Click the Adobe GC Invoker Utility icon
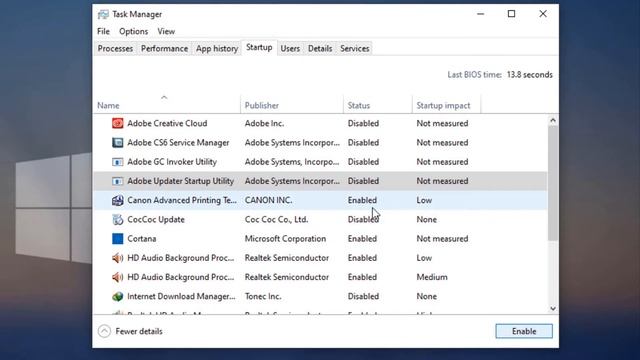The width and height of the screenshot is (640, 360). click(118, 162)
